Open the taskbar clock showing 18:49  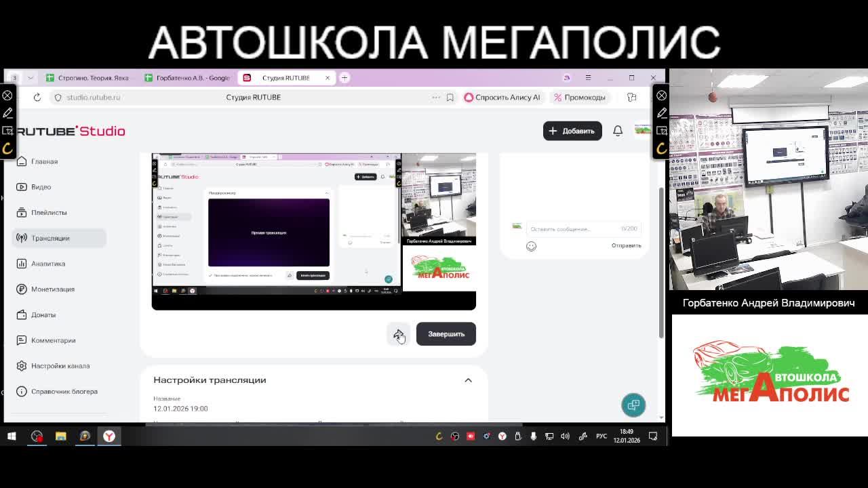point(627,436)
